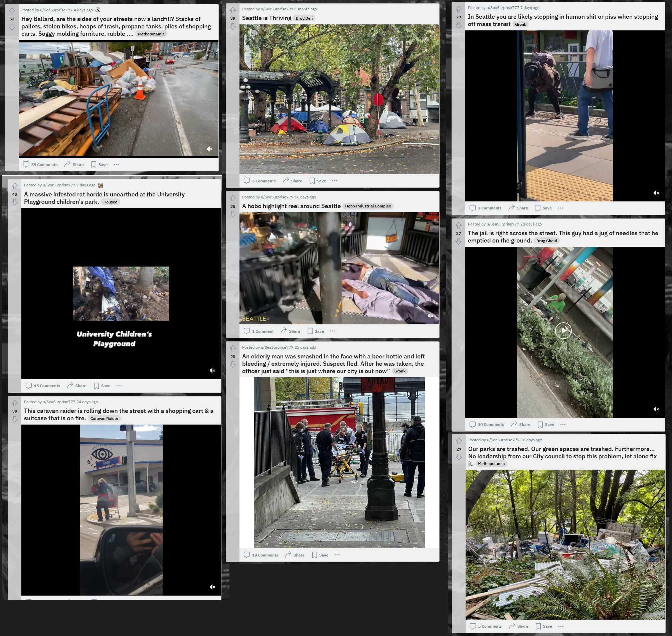Open more options on the rat horde post
672x636 pixels.
coord(119,385)
